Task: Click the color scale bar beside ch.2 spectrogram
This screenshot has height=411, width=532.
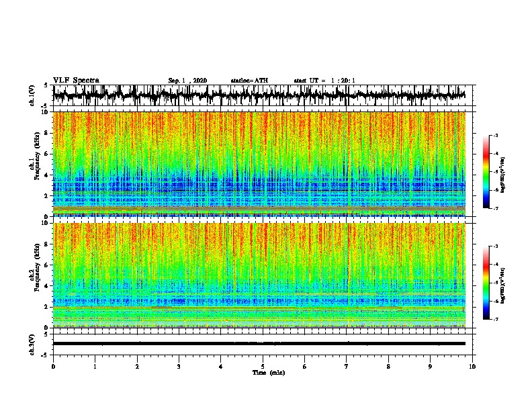Action: (x=486, y=283)
